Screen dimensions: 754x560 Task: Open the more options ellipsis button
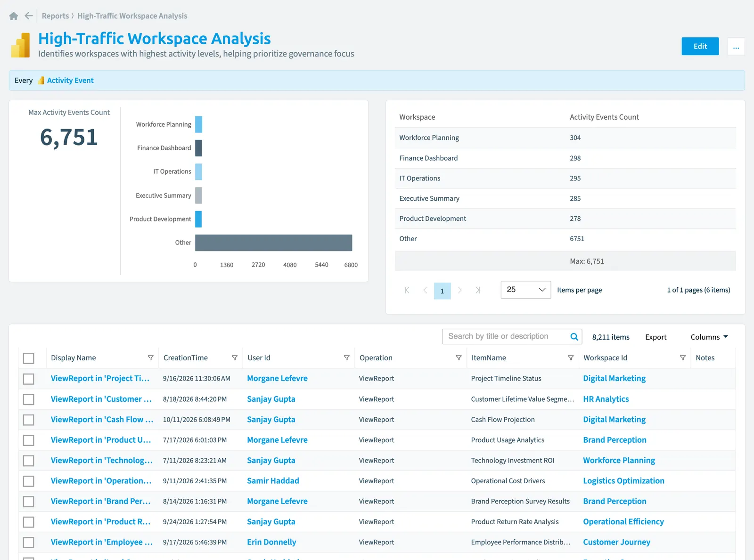pos(736,46)
